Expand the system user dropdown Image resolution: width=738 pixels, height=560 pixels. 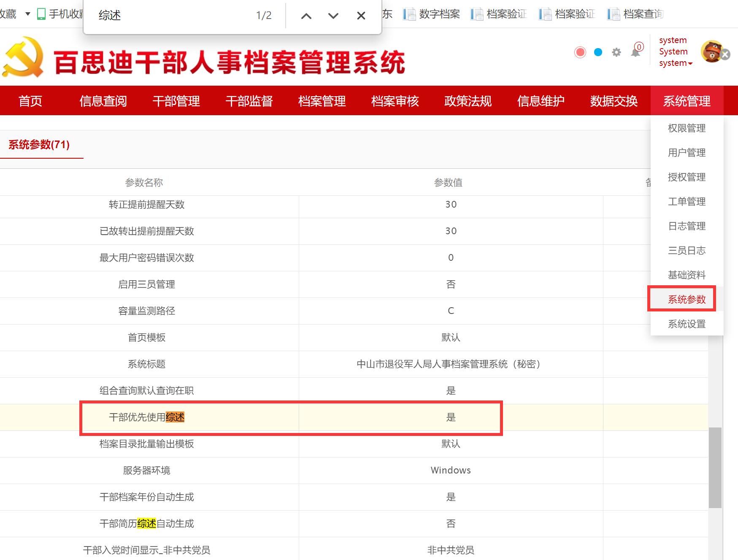pos(676,63)
